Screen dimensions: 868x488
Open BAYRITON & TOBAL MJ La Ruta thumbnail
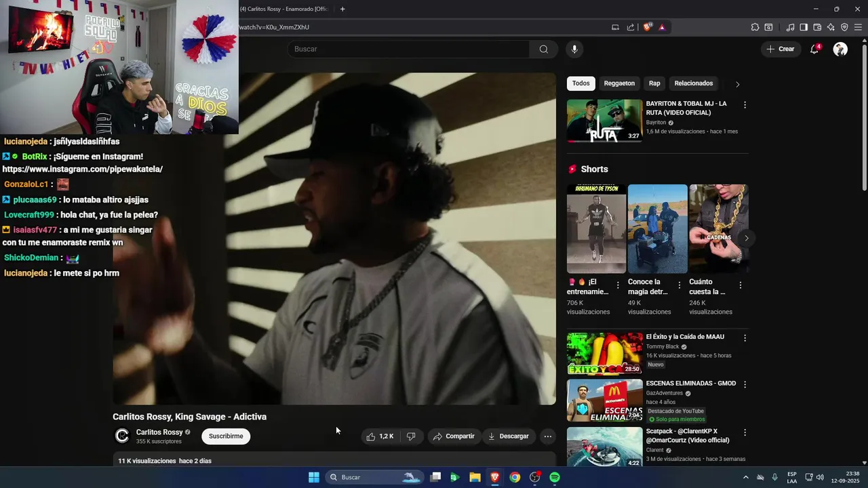(604, 121)
